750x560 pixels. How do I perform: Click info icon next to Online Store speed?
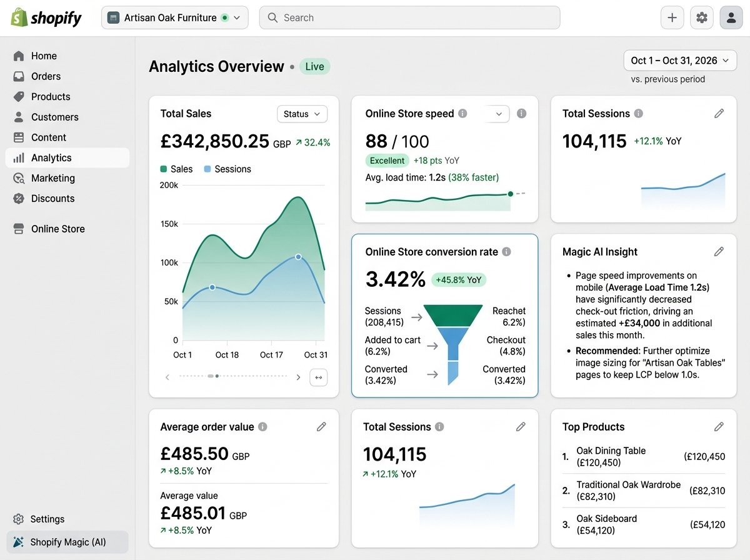[x=462, y=114]
